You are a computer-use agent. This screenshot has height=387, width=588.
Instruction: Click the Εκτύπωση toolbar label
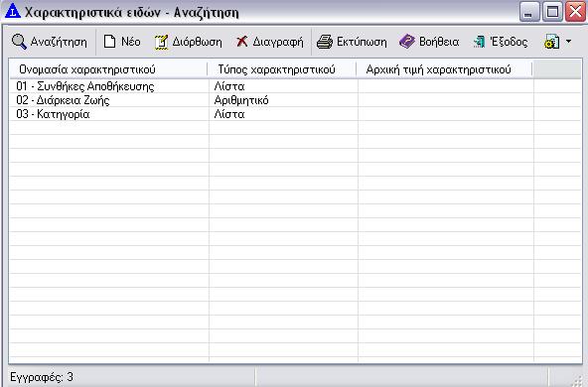362,42
